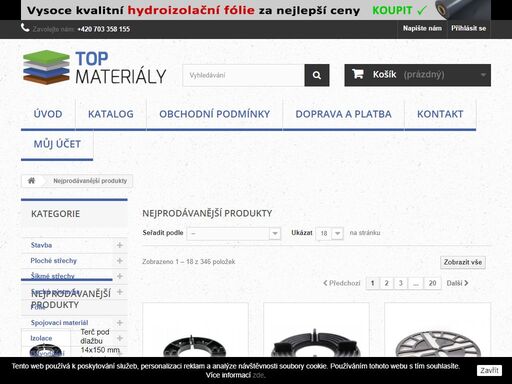Click the Vyhledávání search input field

click(244, 75)
